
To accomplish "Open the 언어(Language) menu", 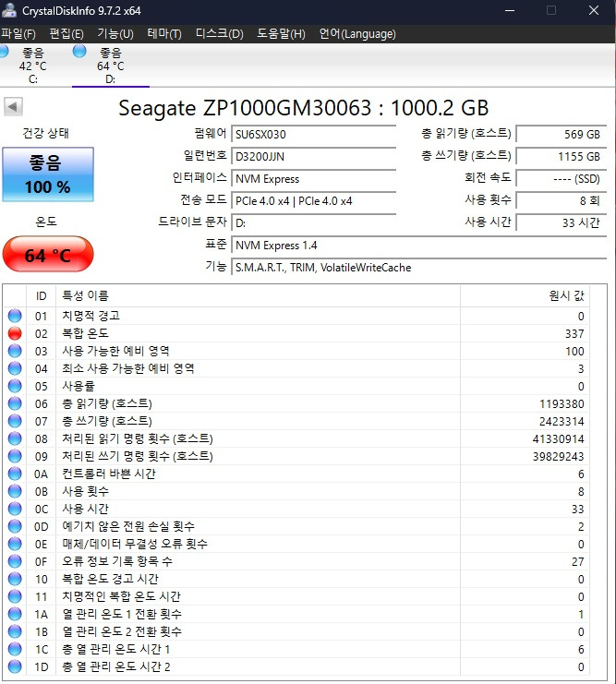I will click(x=357, y=33).
